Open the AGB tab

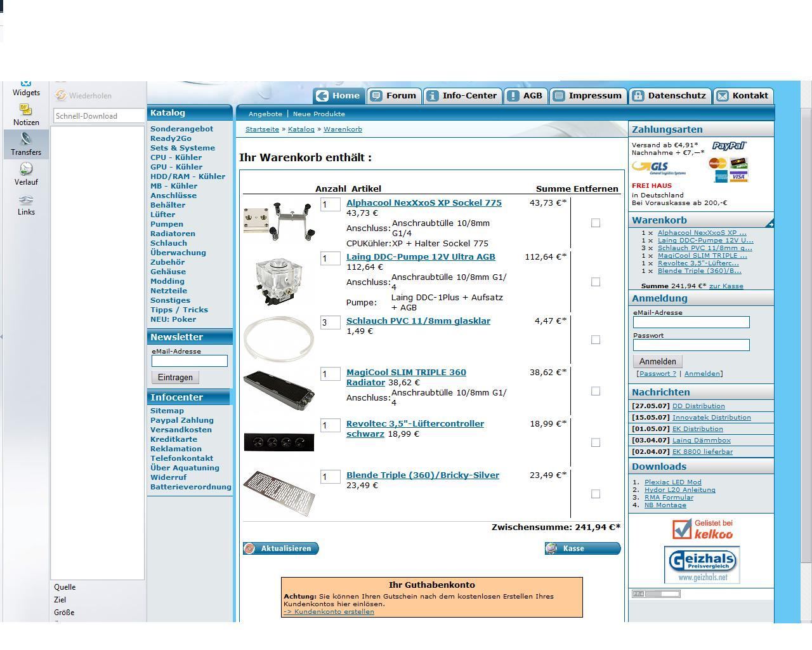525,96
